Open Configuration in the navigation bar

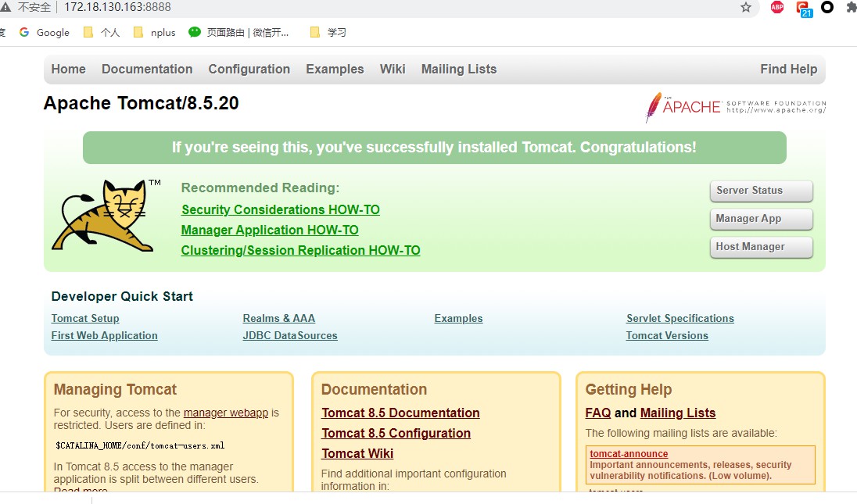coord(249,70)
